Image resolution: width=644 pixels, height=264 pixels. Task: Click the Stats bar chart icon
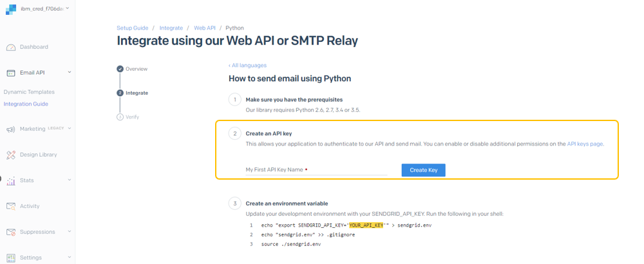(x=11, y=181)
